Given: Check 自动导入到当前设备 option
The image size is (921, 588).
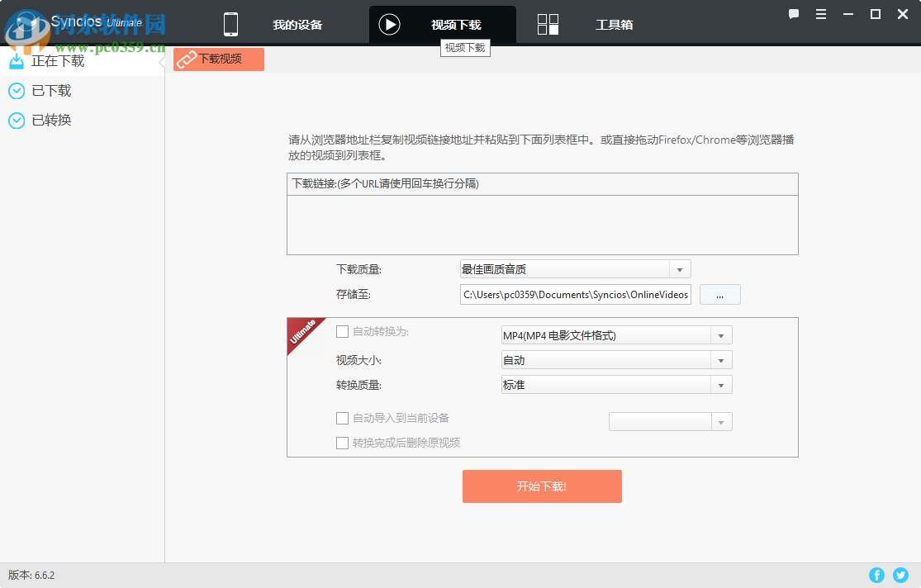Looking at the screenshot, I should point(343,418).
